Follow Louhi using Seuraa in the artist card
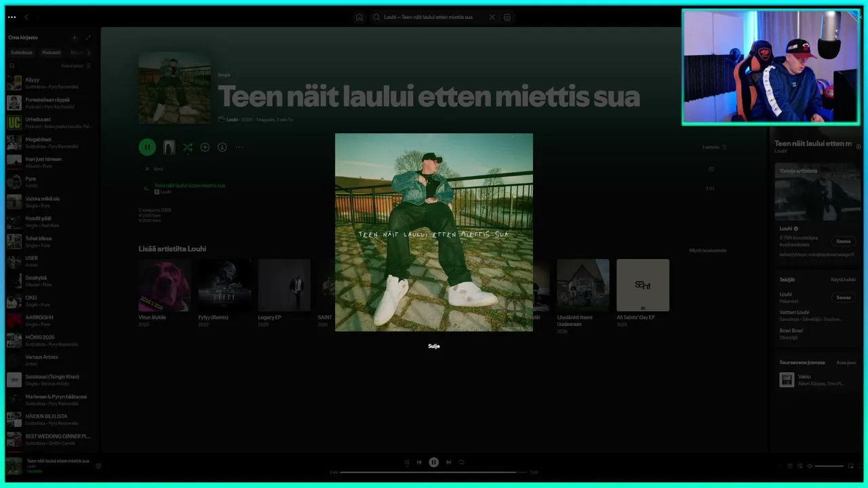Image resolution: width=868 pixels, height=488 pixels. [843, 241]
